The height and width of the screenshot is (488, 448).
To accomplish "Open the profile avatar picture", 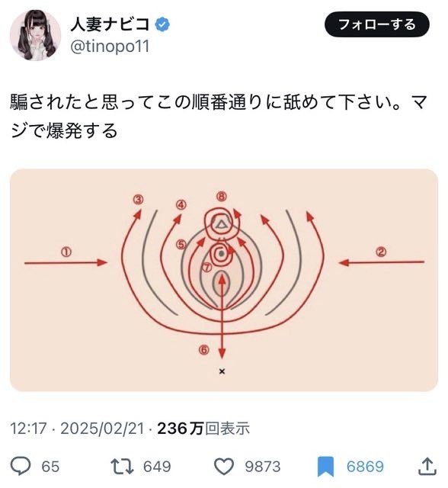I will [x=35, y=35].
